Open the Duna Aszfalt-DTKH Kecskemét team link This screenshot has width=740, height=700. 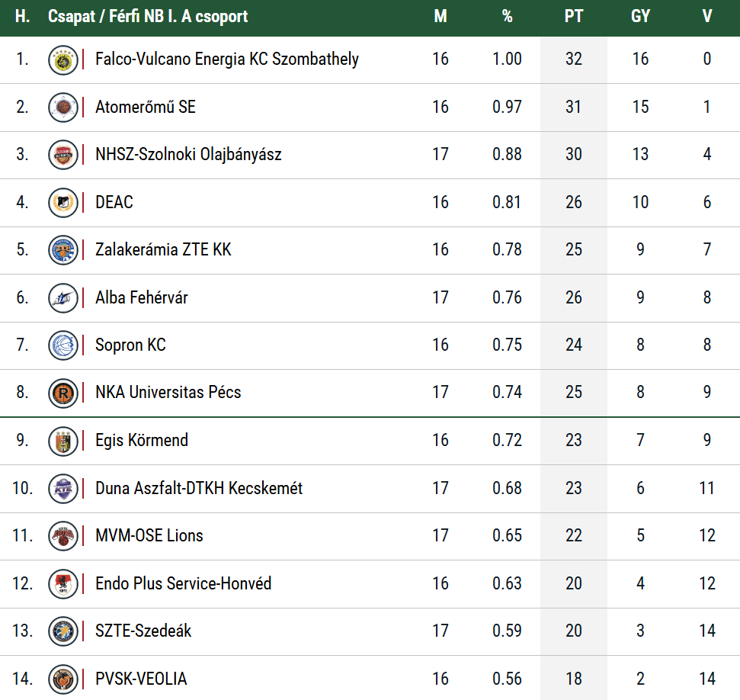tap(199, 488)
